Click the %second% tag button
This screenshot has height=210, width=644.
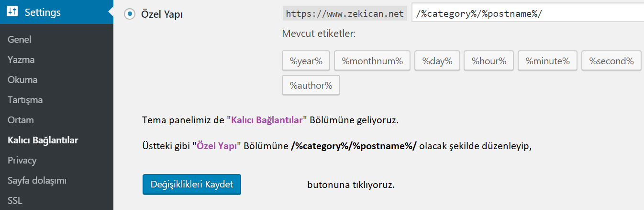611,61
